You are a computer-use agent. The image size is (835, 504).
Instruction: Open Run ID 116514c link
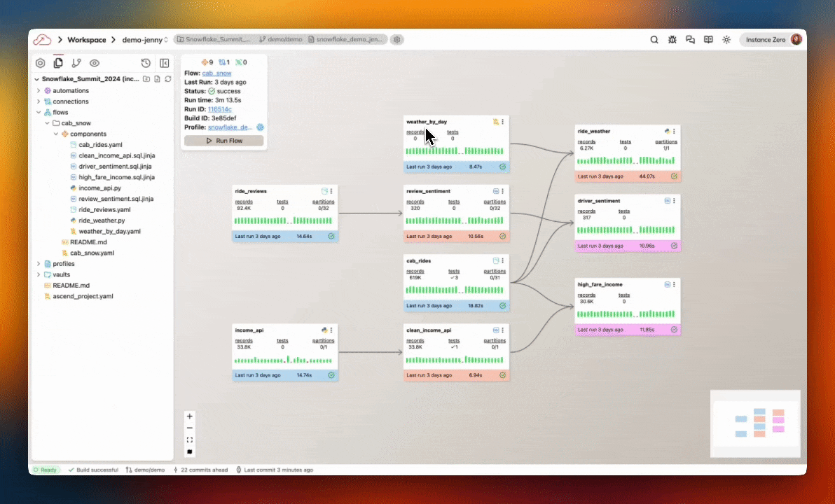tap(219, 109)
